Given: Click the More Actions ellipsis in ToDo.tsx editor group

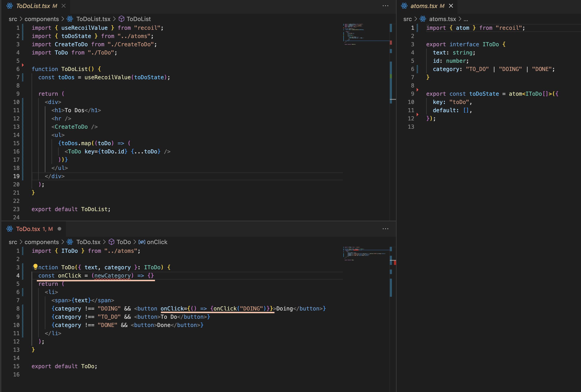Looking at the screenshot, I should point(385,229).
